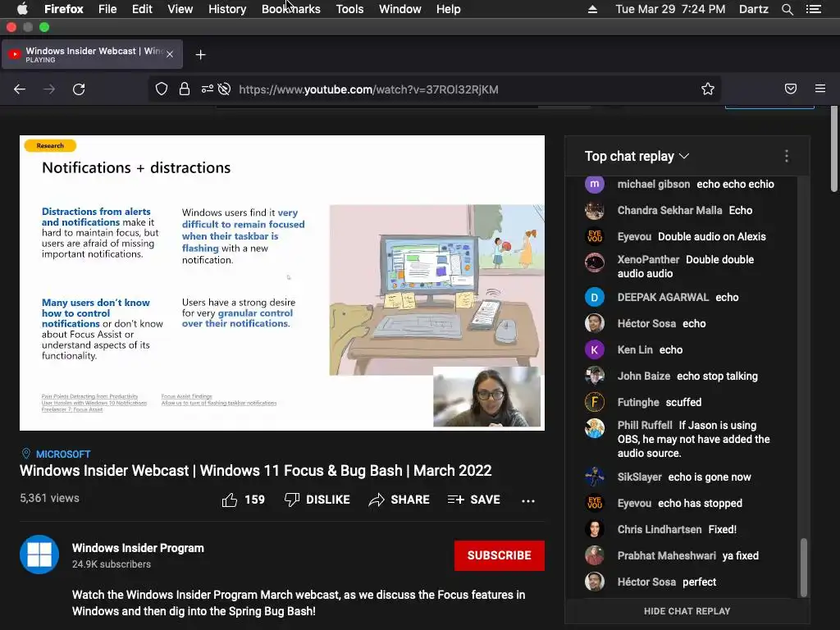The image size is (840, 630).
Task: Open the View menu
Action: pos(180,9)
